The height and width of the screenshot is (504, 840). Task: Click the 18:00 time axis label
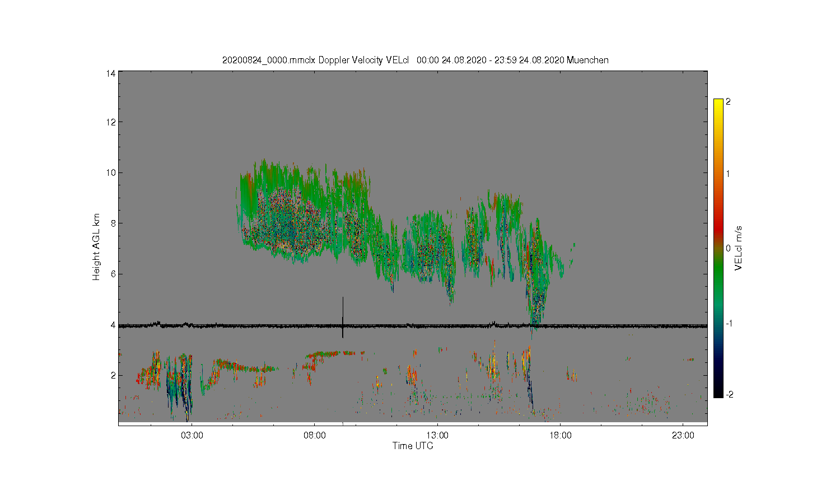[560, 435]
